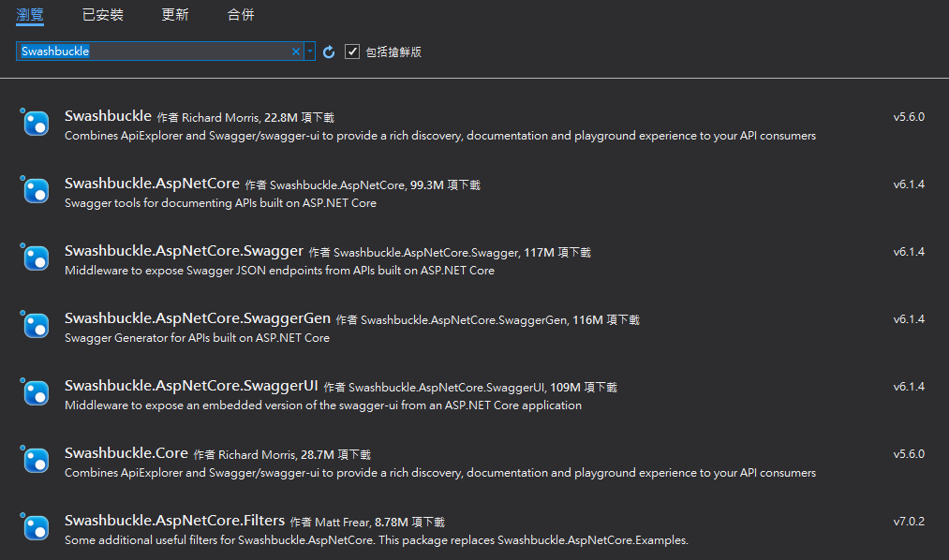Viewport: 949px width, 560px height.
Task: Click the '99.3M 項下載' download count
Action: [x=445, y=185]
